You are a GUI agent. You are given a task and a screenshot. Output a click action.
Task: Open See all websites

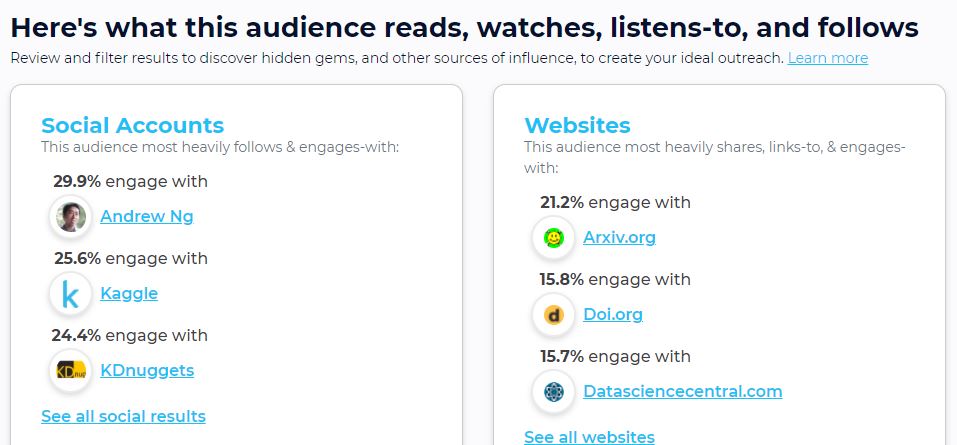tap(590, 437)
